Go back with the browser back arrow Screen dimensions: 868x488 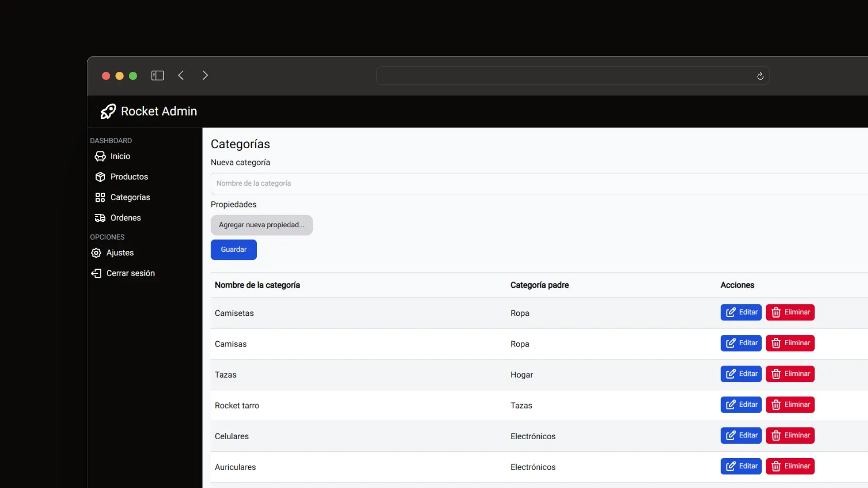(x=181, y=75)
